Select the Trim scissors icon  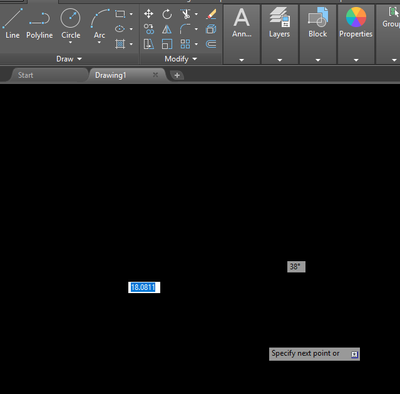pos(185,14)
